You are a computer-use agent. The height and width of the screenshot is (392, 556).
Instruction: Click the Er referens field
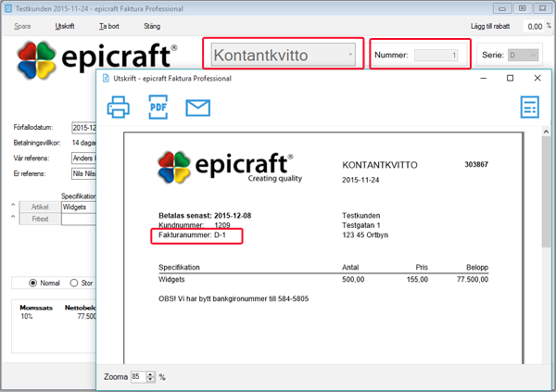(84, 173)
